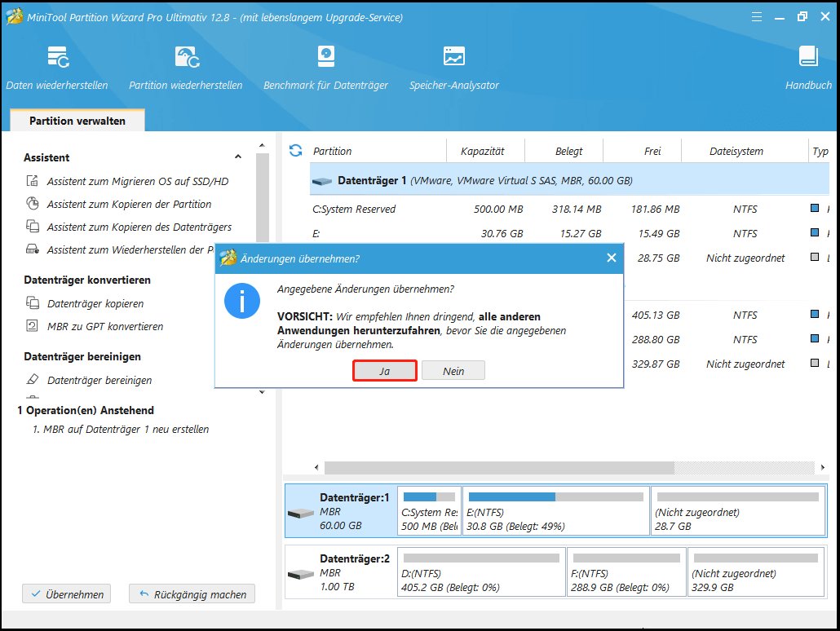The height and width of the screenshot is (631, 840).
Task: Select Datenträger:2 in disk map
Action: 341,572
